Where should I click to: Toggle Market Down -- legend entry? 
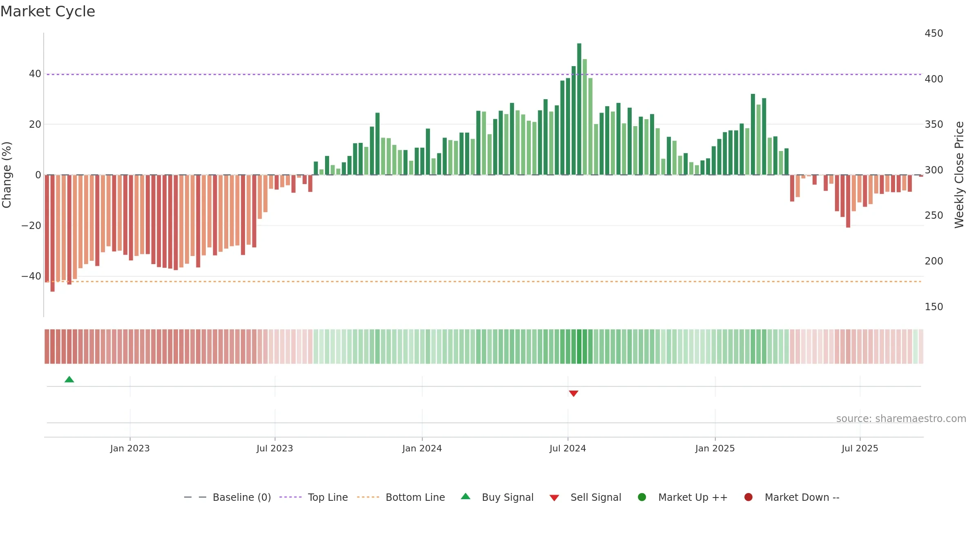[x=791, y=497]
